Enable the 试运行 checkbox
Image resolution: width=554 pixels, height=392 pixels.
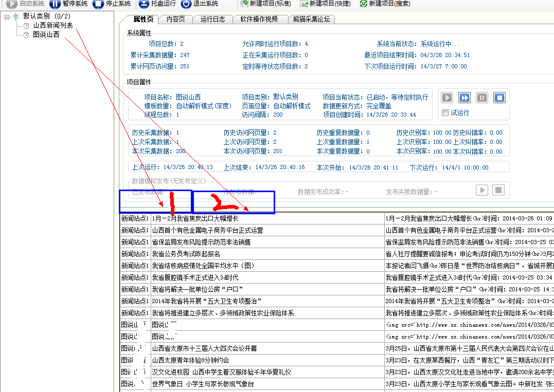446,113
